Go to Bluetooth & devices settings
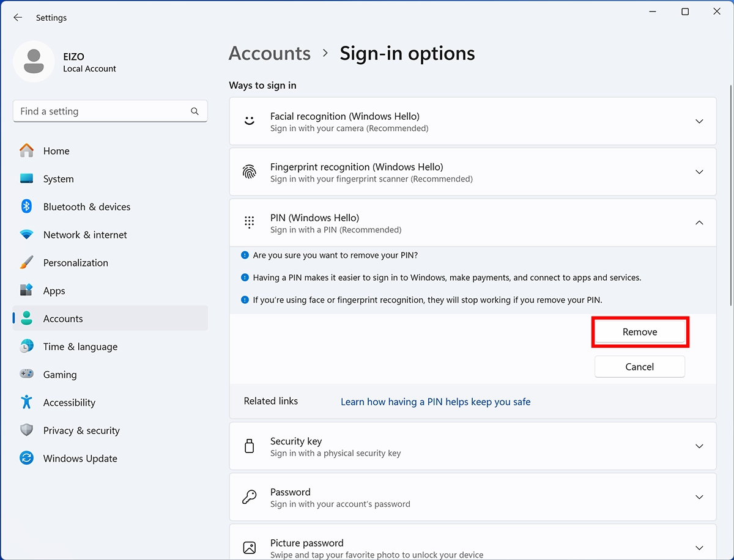Image resolution: width=734 pixels, height=560 pixels. point(110,207)
